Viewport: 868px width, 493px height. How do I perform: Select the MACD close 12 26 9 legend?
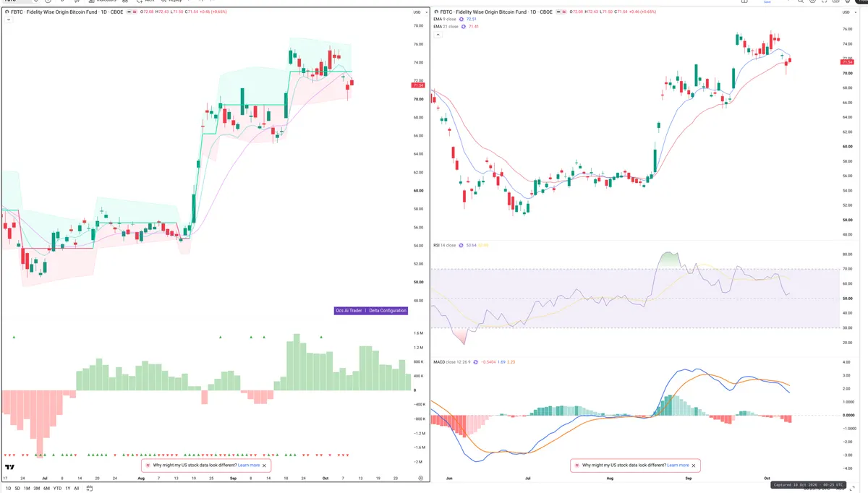pos(453,361)
